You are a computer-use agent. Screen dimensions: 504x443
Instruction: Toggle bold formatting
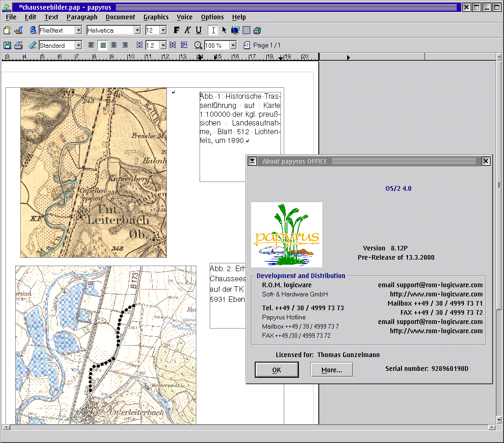point(177,30)
